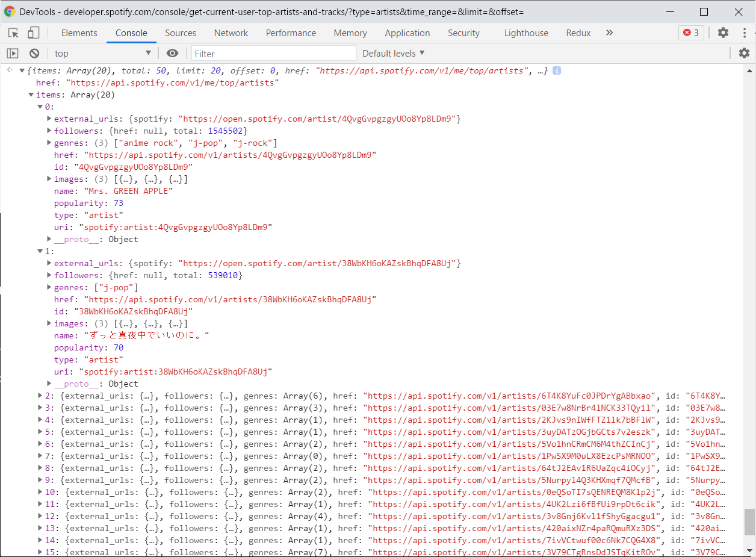The image size is (756, 557).
Task: Show more tabs with the chevron button
Action: coord(609,33)
